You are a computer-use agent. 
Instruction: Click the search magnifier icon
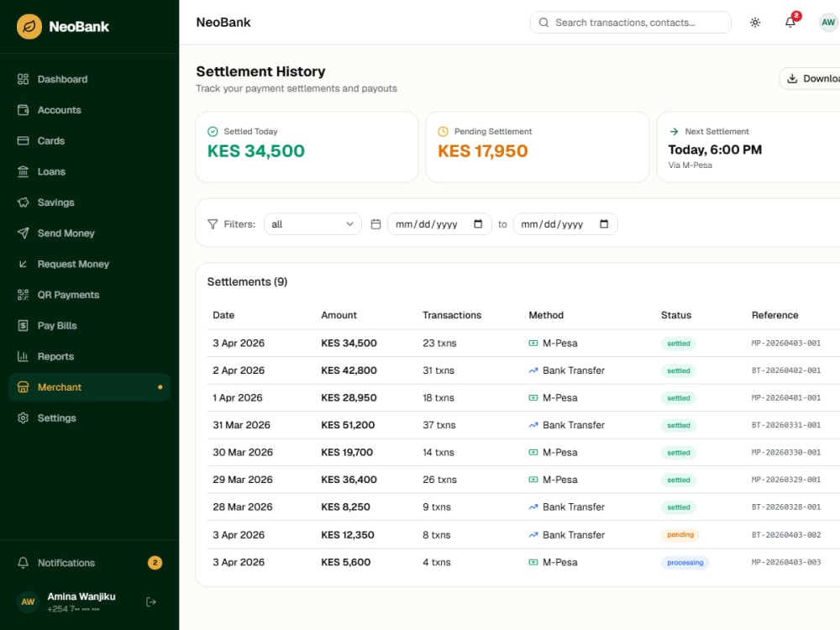(x=543, y=23)
